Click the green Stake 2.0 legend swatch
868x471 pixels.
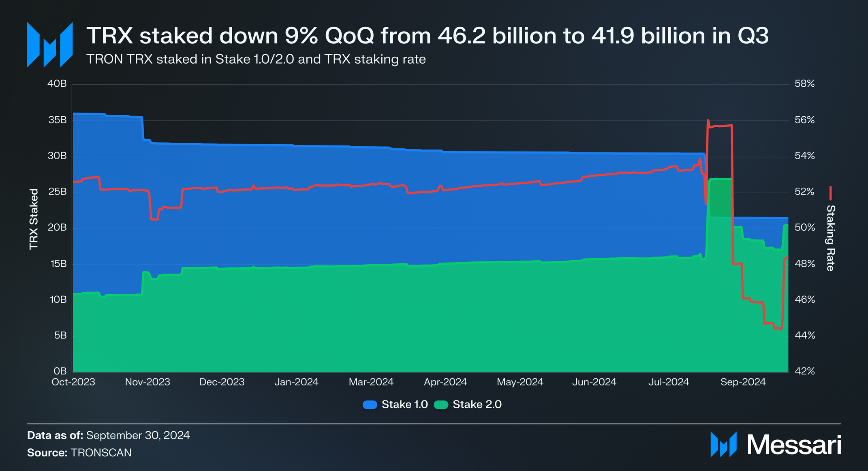[441, 405]
